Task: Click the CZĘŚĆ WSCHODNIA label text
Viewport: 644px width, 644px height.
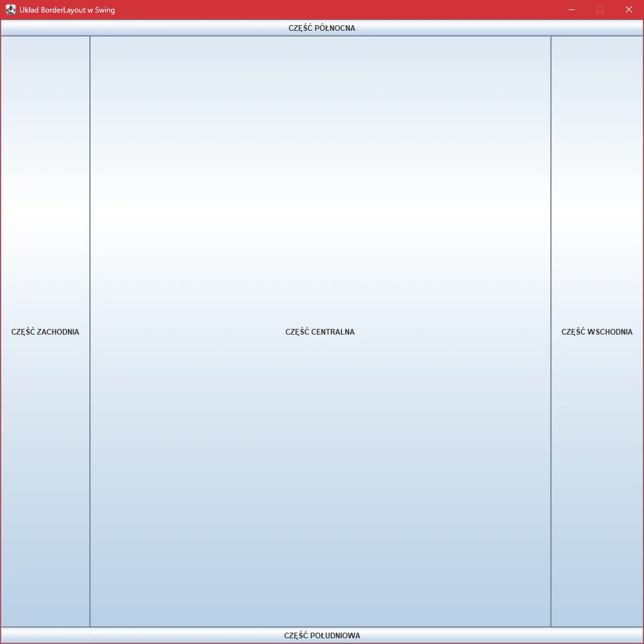Action: [x=597, y=332]
